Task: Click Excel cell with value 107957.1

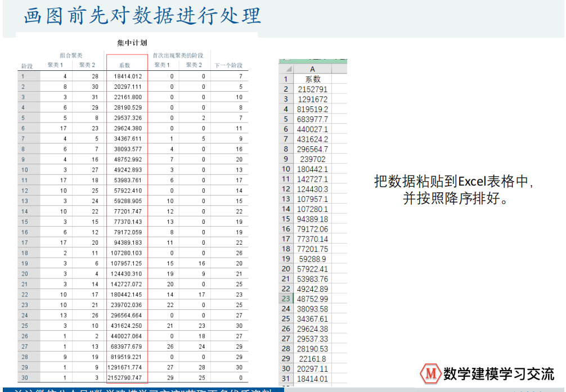Action: (x=313, y=199)
